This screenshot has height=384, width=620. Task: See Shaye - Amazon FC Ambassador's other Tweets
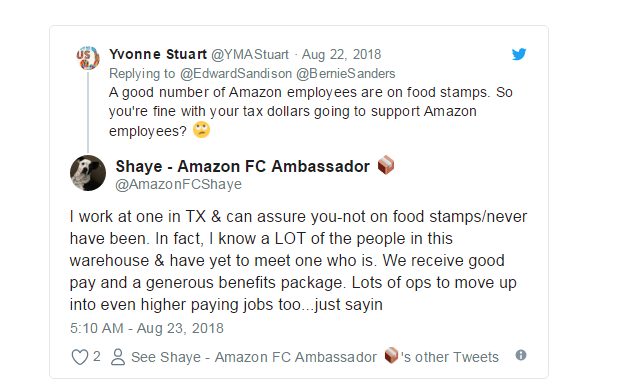[x=315, y=357]
